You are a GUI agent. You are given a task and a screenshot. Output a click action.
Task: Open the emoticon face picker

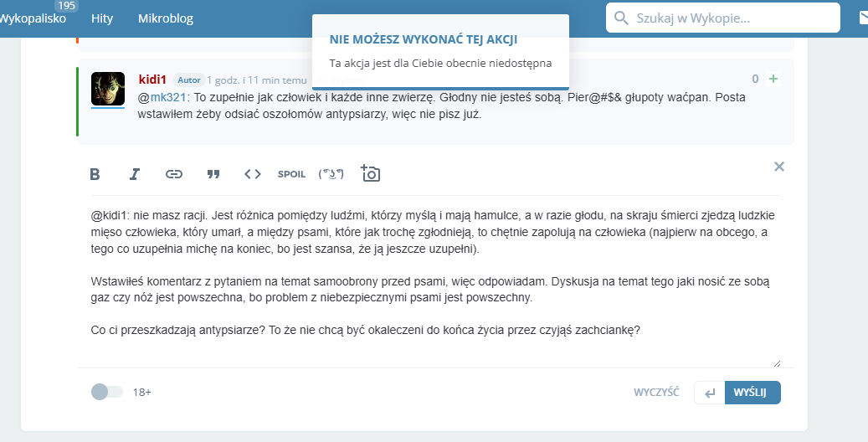(x=332, y=174)
